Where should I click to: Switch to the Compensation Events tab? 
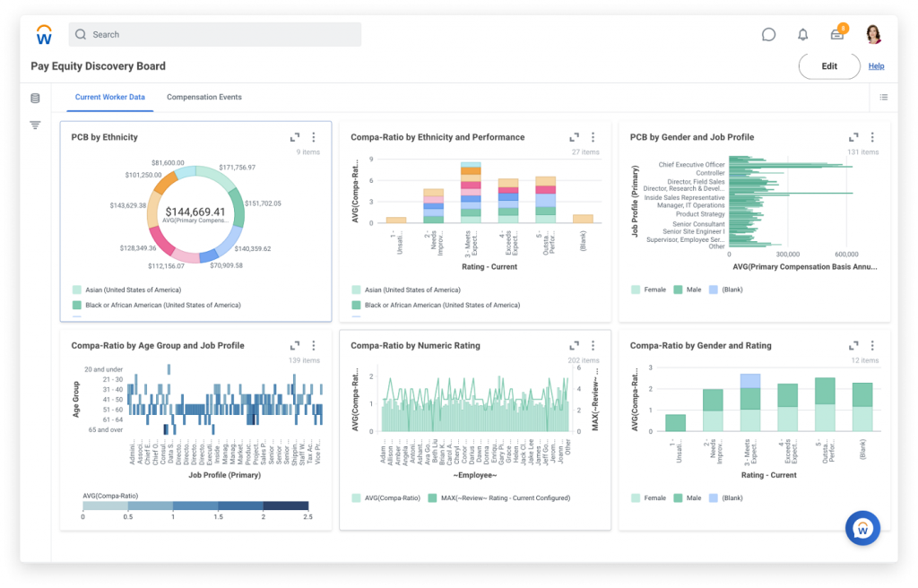click(204, 97)
